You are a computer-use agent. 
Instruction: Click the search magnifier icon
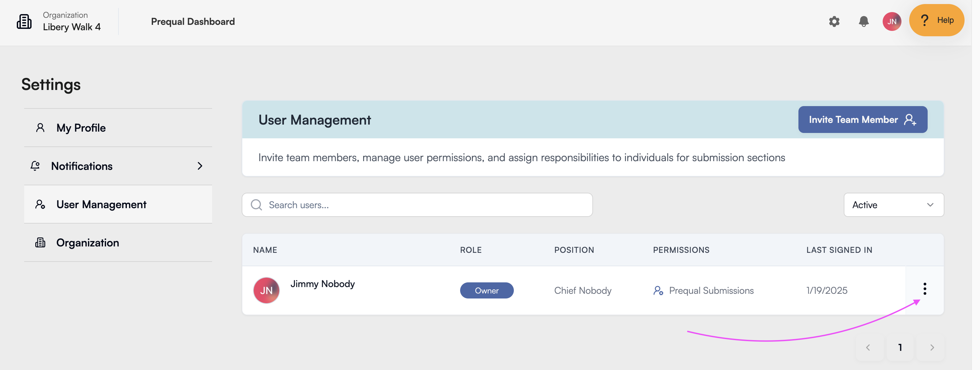[x=256, y=205]
